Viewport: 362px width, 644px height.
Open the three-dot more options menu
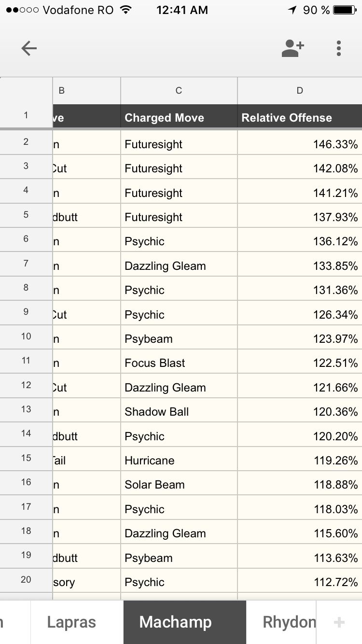(339, 48)
